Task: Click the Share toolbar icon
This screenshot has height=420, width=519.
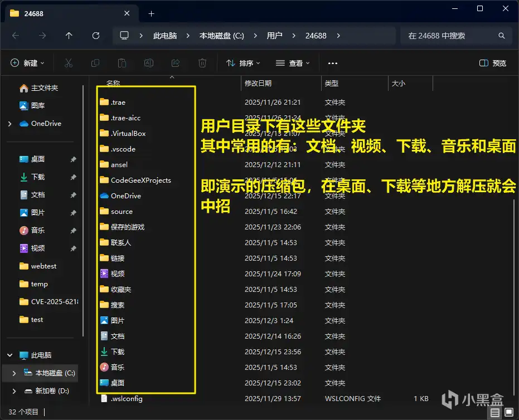Action: pyautogui.click(x=176, y=63)
